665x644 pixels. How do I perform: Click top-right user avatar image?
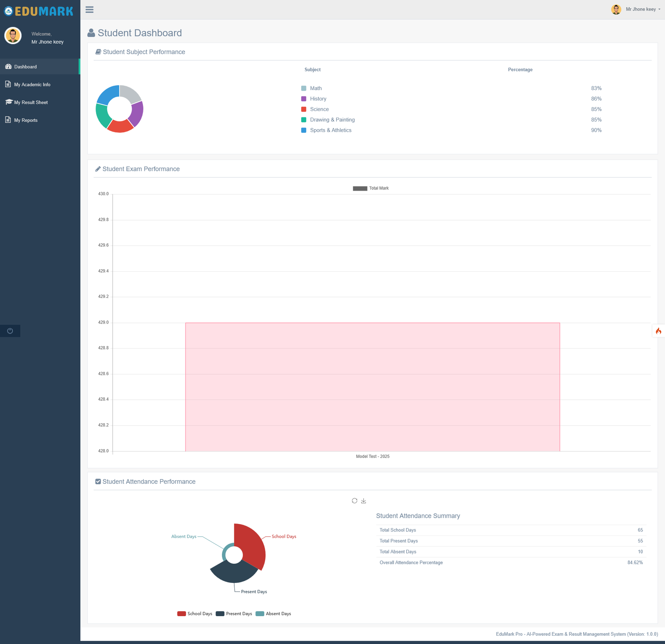[616, 9]
